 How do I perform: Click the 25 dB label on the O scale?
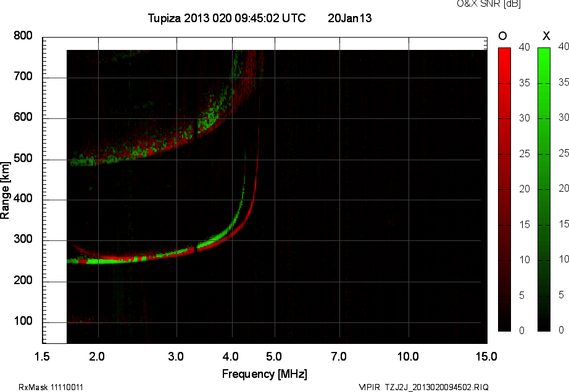(x=525, y=153)
